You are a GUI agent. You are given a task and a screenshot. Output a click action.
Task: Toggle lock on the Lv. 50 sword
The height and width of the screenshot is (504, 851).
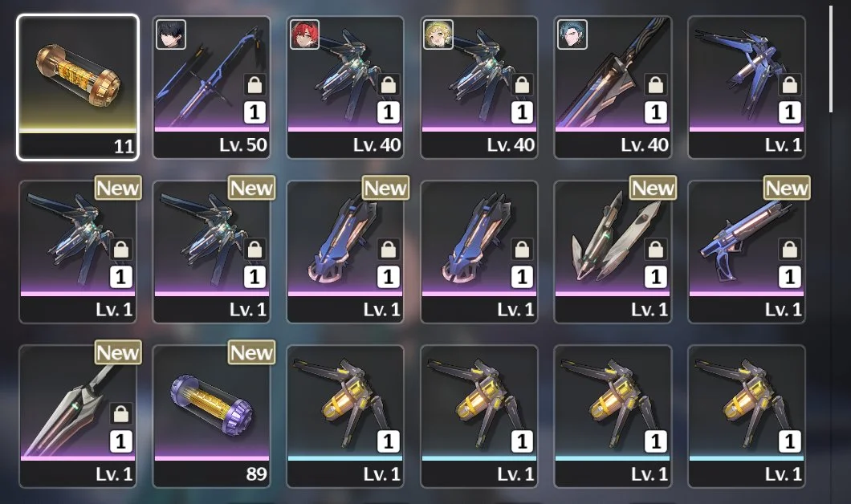[254, 85]
